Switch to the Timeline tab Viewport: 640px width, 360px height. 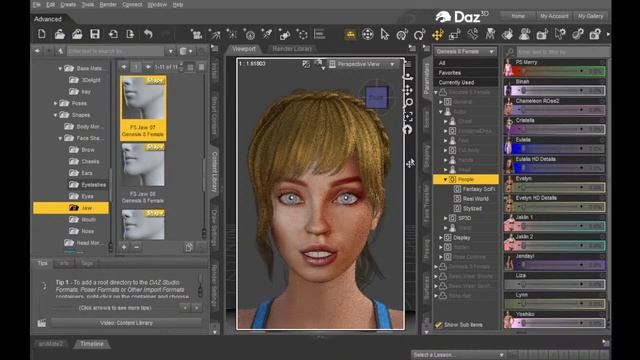(x=92, y=344)
